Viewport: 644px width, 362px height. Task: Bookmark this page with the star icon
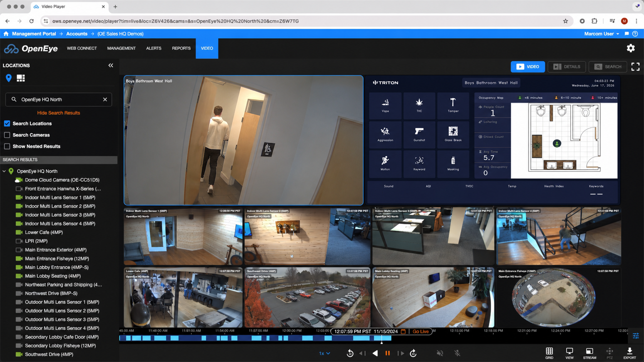tap(565, 21)
